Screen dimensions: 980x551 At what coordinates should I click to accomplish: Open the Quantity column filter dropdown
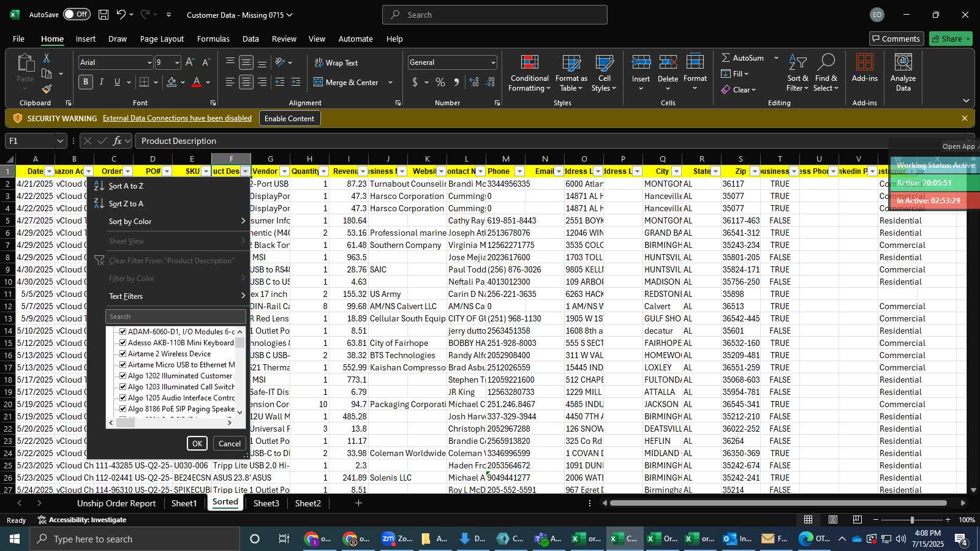[324, 171]
